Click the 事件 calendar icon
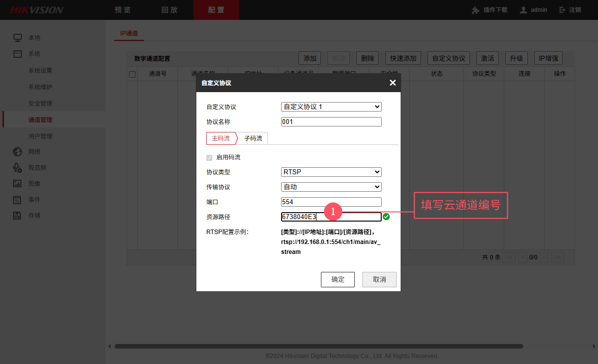This screenshot has width=598, height=364. [17, 200]
